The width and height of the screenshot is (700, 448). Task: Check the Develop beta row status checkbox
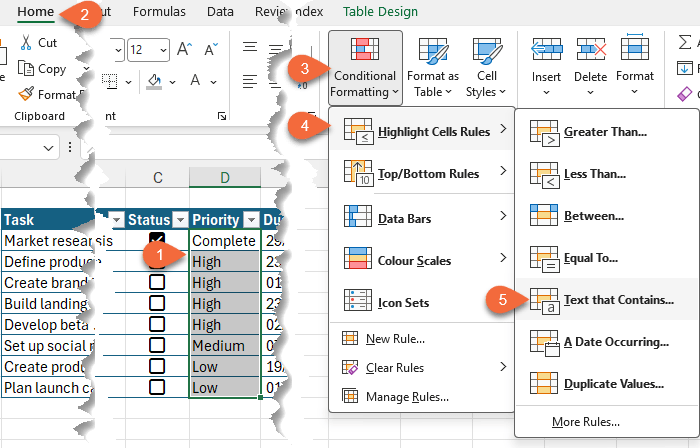coord(157,324)
